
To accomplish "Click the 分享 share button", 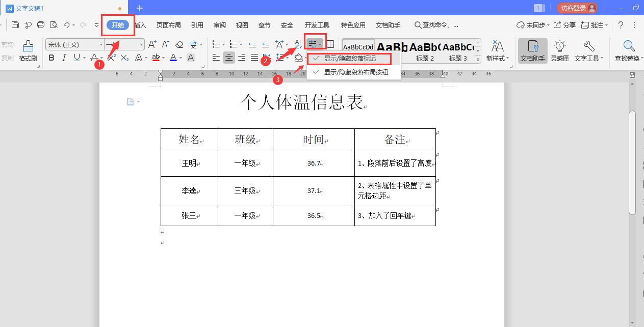I will coord(565,25).
